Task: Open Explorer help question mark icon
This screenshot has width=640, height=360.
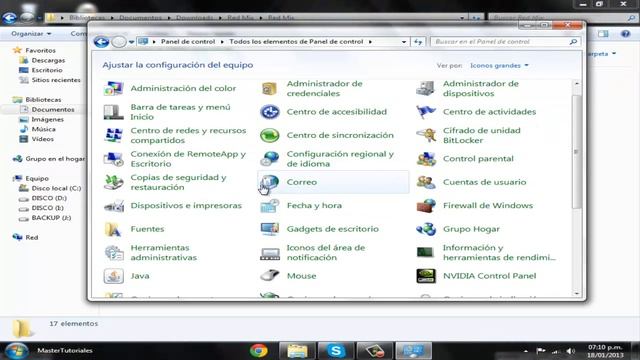Action: pos(625,34)
